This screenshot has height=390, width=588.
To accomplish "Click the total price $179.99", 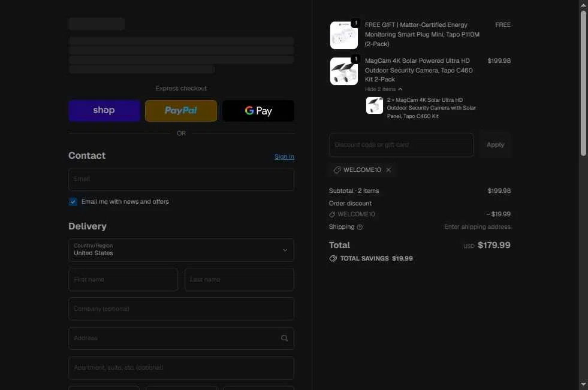I will [494, 245].
